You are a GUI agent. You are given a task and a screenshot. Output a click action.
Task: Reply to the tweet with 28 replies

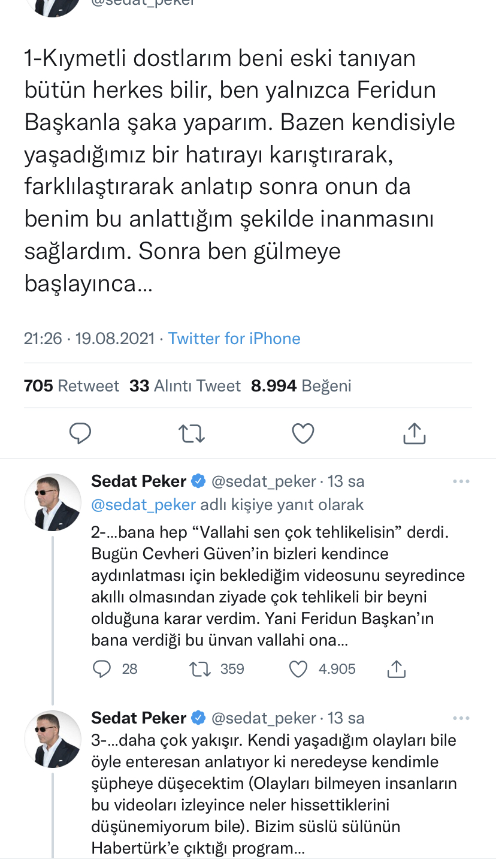tap(102, 669)
